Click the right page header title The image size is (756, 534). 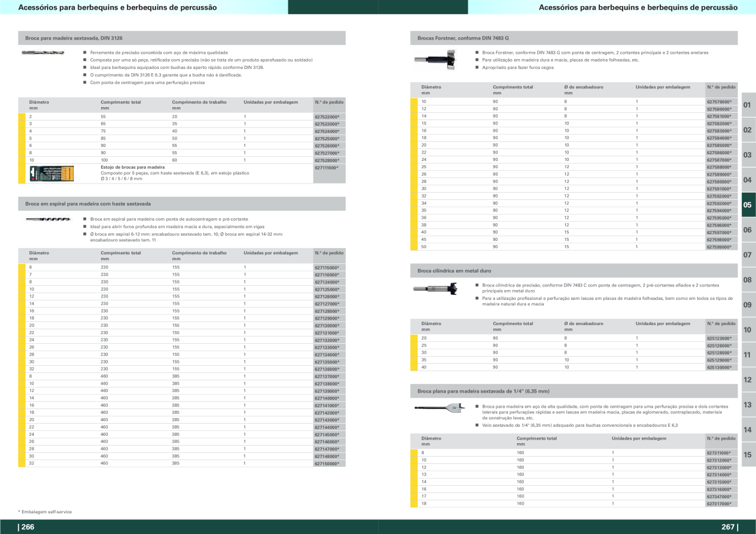click(638, 7)
